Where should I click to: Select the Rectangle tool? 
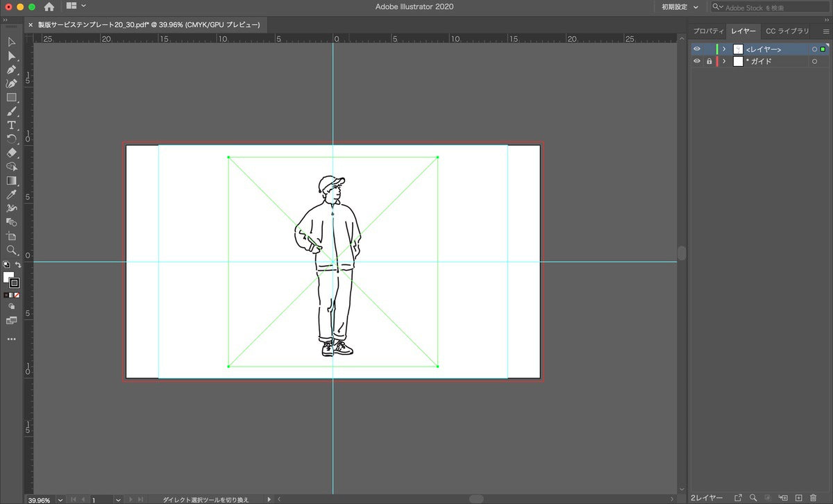(x=12, y=98)
